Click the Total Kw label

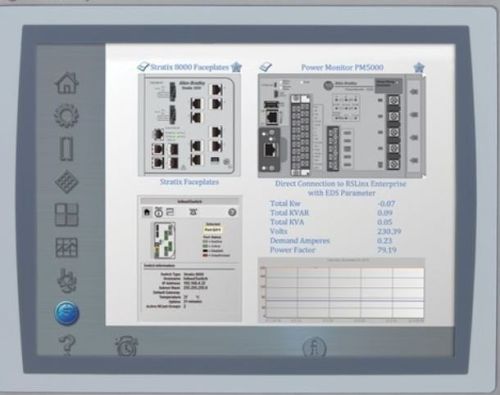pos(285,203)
